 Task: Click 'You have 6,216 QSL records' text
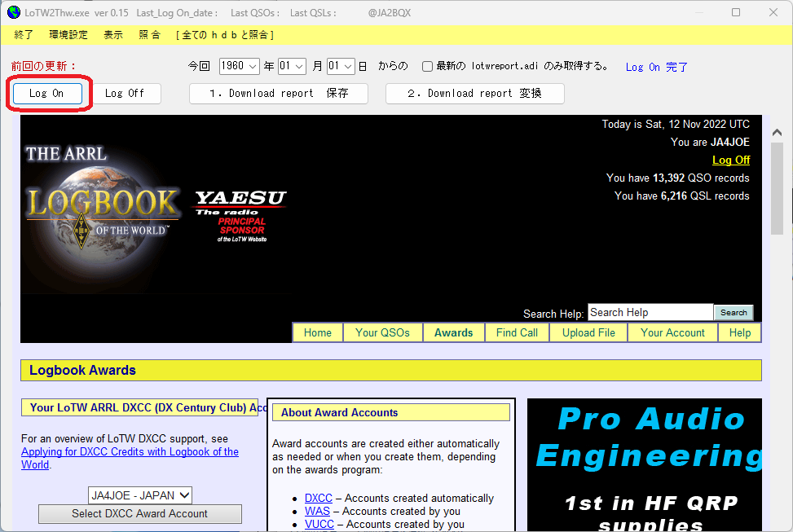click(x=681, y=196)
